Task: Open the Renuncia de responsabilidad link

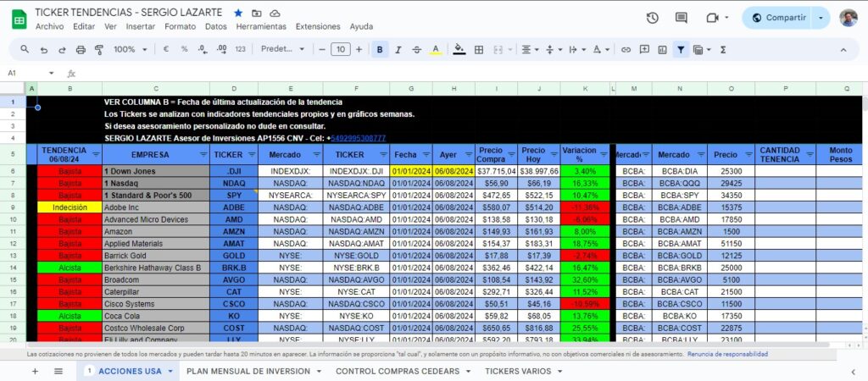Action: click(727, 354)
